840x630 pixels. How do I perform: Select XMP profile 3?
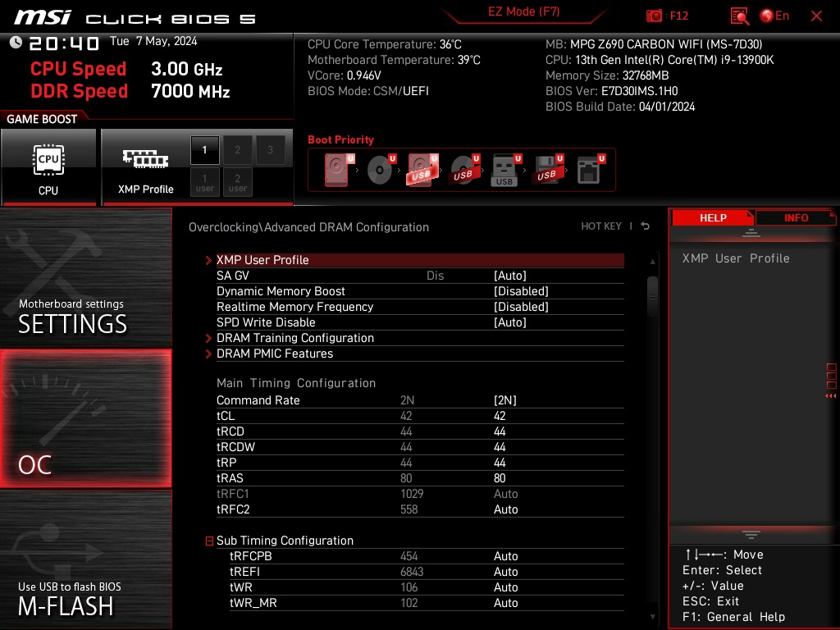270,150
